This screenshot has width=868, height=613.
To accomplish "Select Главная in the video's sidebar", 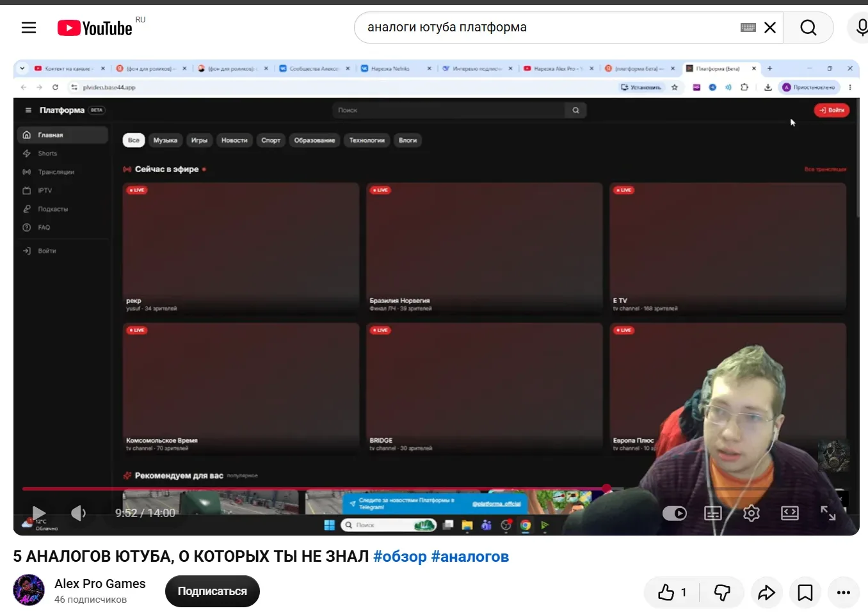I will [62, 135].
